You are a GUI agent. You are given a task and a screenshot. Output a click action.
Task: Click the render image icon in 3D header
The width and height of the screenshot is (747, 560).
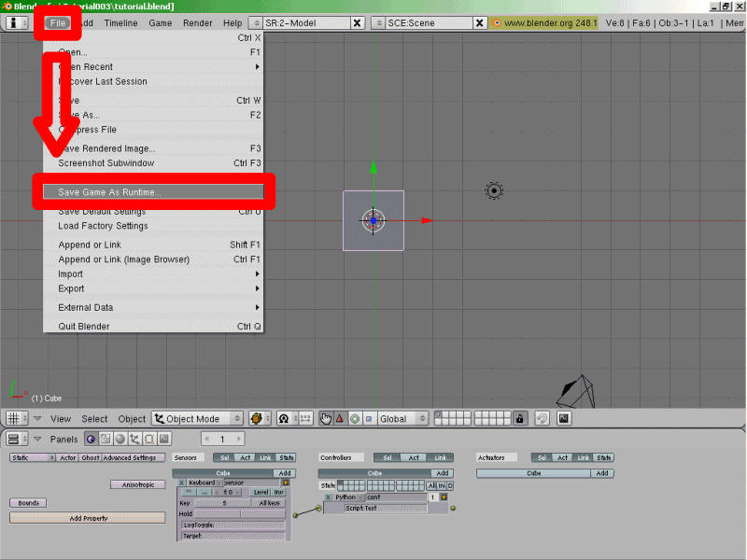click(x=564, y=419)
